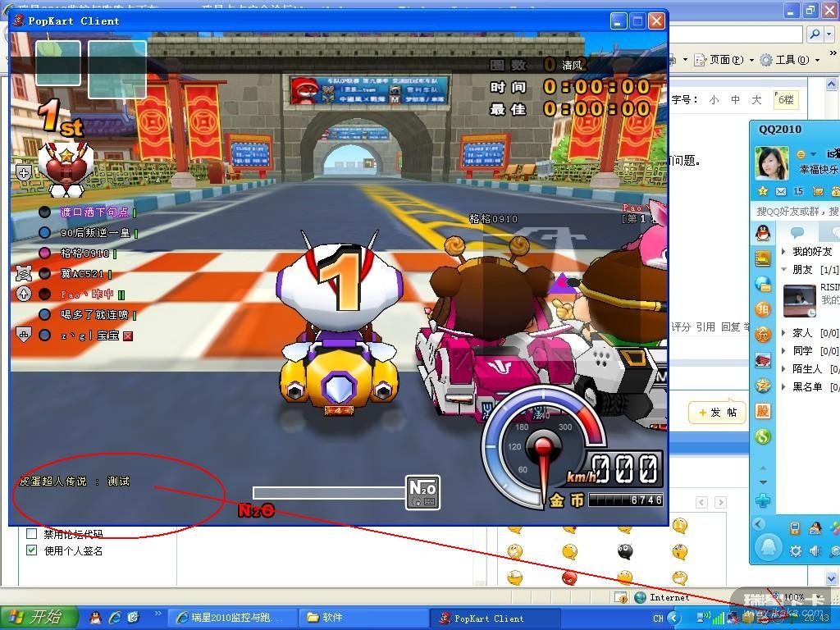Open the notebook icon in QQ sidebar

click(763, 258)
